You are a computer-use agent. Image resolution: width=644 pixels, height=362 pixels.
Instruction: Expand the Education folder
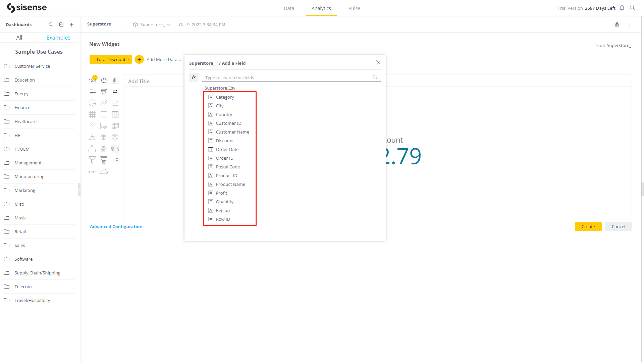[x=39, y=80]
